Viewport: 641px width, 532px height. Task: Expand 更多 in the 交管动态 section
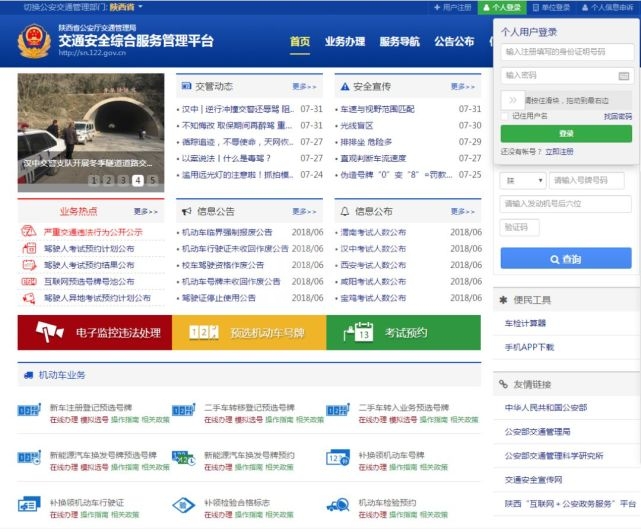click(x=304, y=87)
